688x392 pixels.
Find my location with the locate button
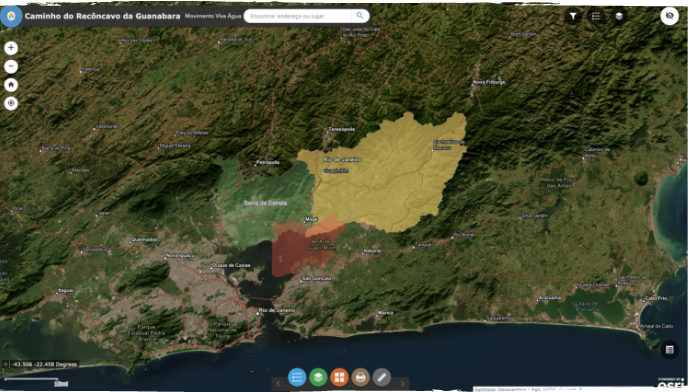coord(11,103)
